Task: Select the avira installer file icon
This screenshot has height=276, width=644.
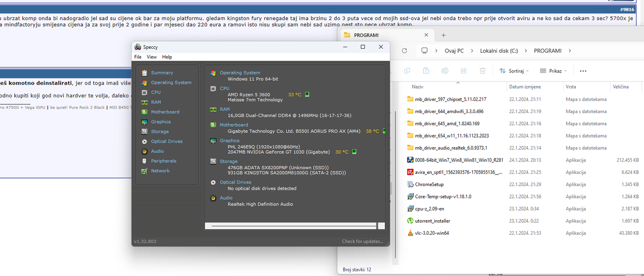Action: click(410, 172)
